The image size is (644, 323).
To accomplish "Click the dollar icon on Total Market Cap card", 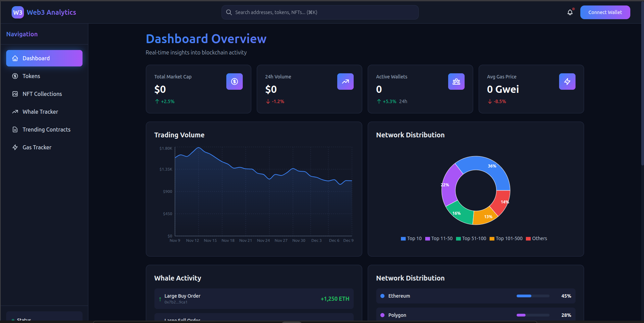I will pyautogui.click(x=235, y=82).
